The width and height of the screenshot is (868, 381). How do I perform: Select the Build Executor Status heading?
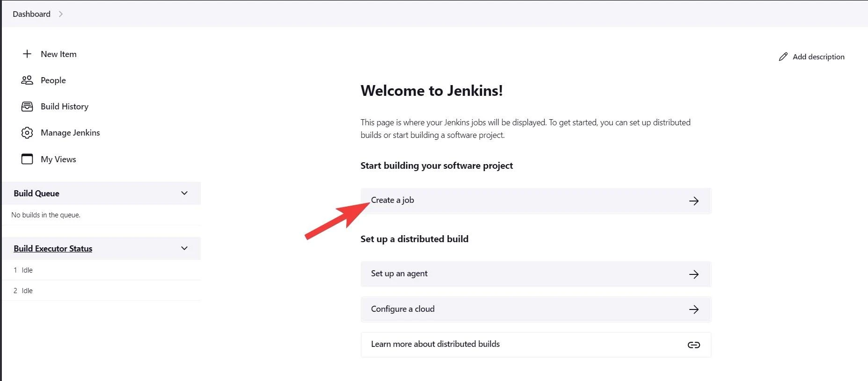pyautogui.click(x=53, y=248)
